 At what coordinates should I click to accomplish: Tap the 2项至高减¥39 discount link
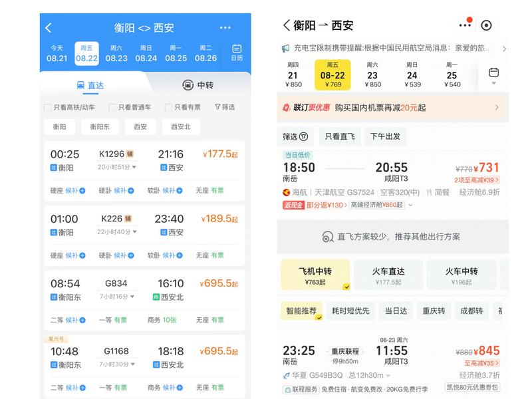[477, 180]
